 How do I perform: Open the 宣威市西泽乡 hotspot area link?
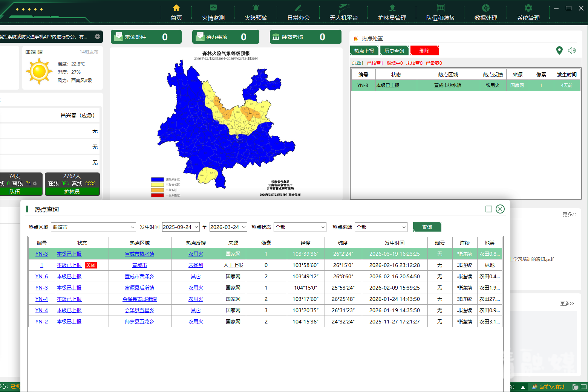point(139,276)
